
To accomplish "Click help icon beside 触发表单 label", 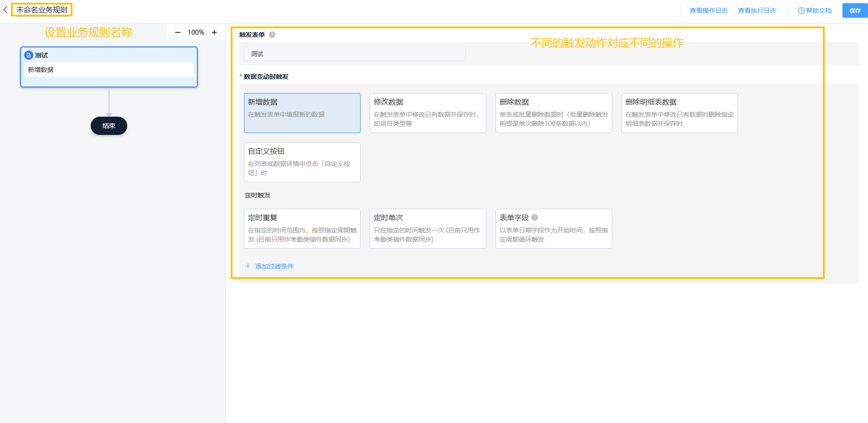I will coord(272,35).
